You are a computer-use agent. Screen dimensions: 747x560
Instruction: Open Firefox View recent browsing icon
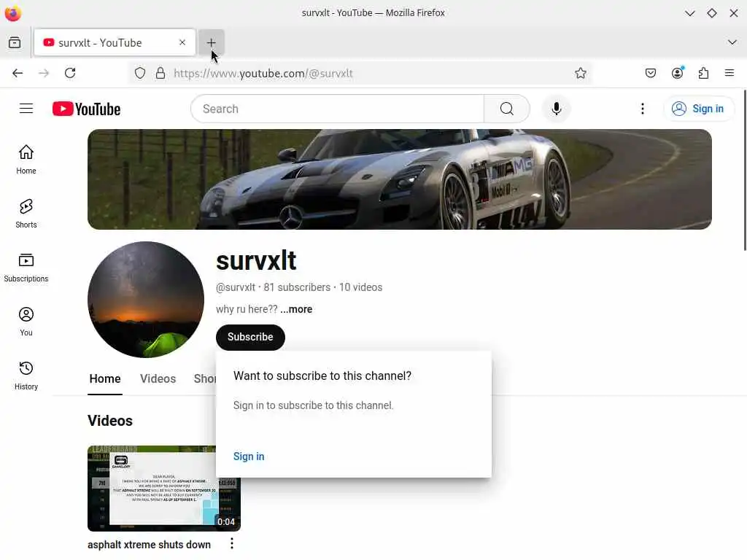[x=15, y=42]
